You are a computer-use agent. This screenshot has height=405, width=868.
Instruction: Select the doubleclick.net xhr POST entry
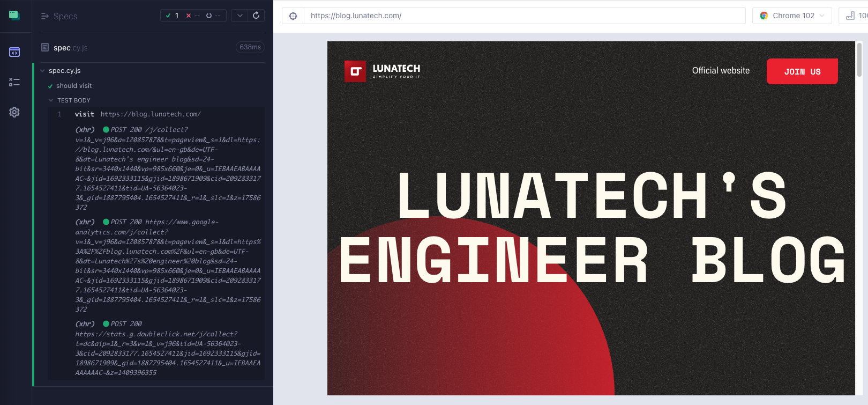coord(156,348)
